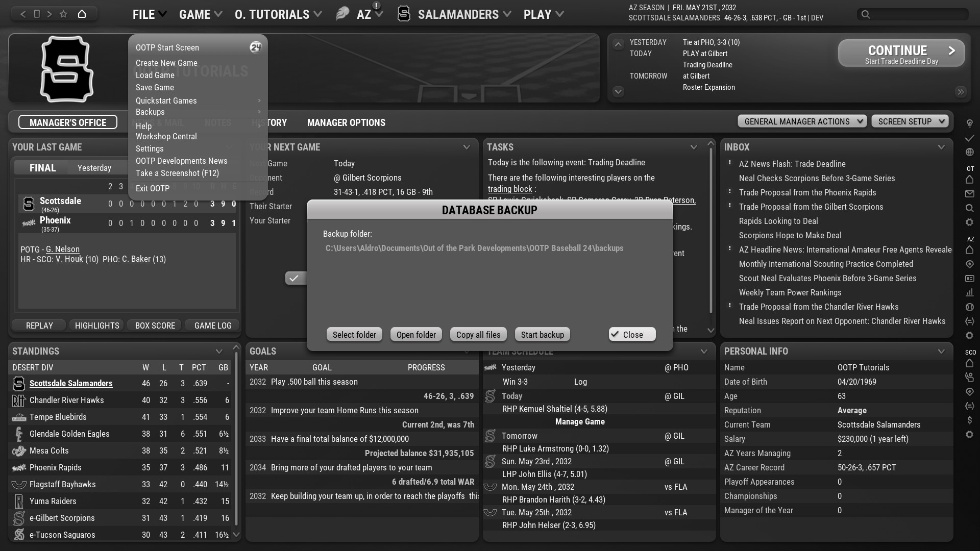Open the GAME menu dropdown
This screenshot has width=980, height=551.
(x=201, y=14)
